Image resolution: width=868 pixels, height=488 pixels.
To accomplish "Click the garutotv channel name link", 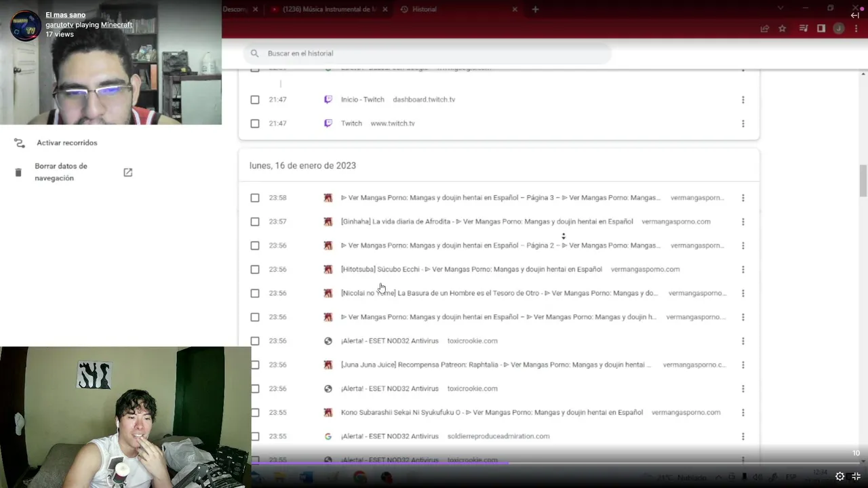I will 59,24.
